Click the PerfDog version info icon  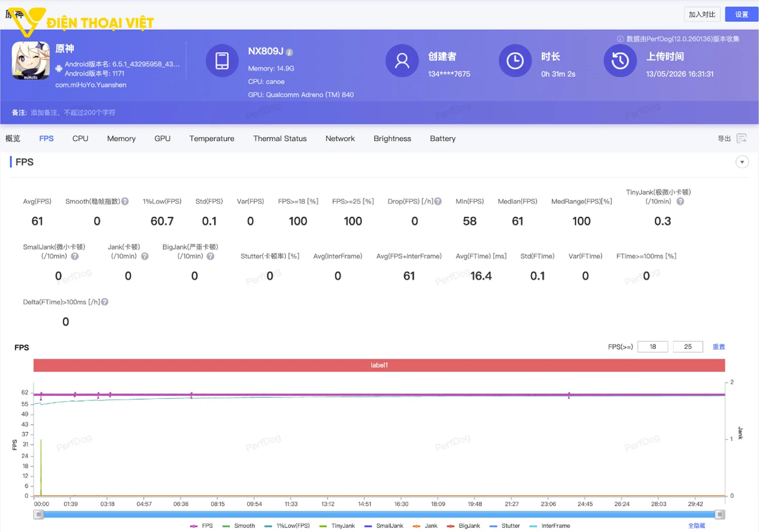(x=620, y=39)
